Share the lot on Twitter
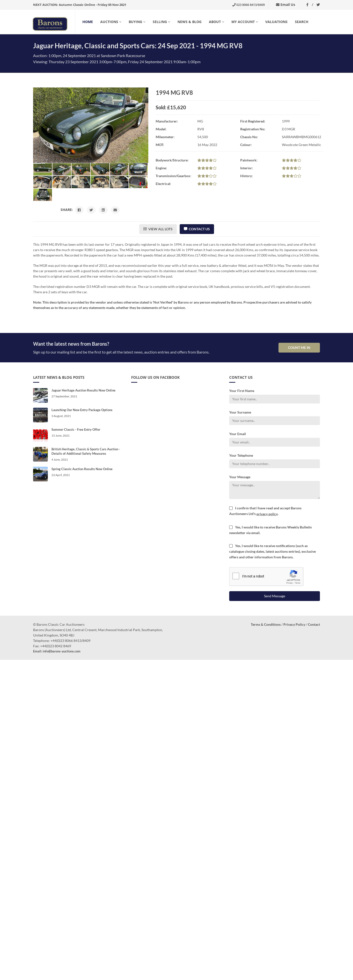The width and height of the screenshot is (353, 980). pyautogui.click(x=91, y=210)
